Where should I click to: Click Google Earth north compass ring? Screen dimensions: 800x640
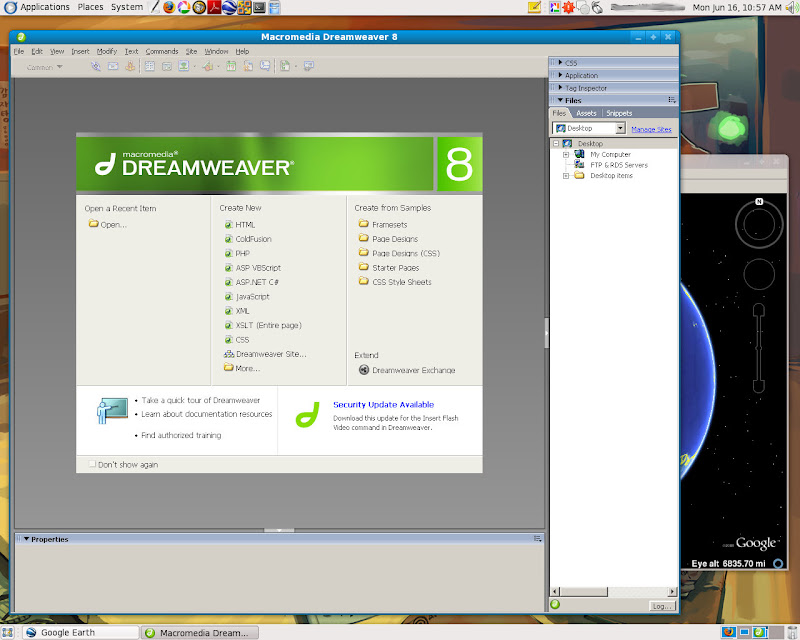coord(759,224)
